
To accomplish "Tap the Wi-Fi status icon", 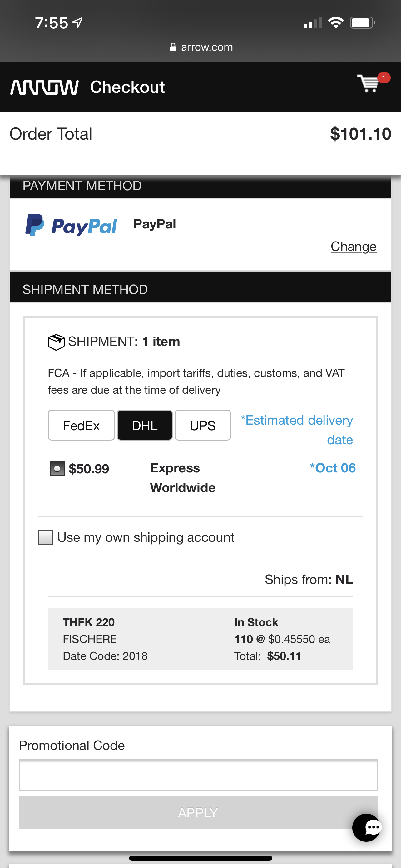I will click(x=335, y=22).
